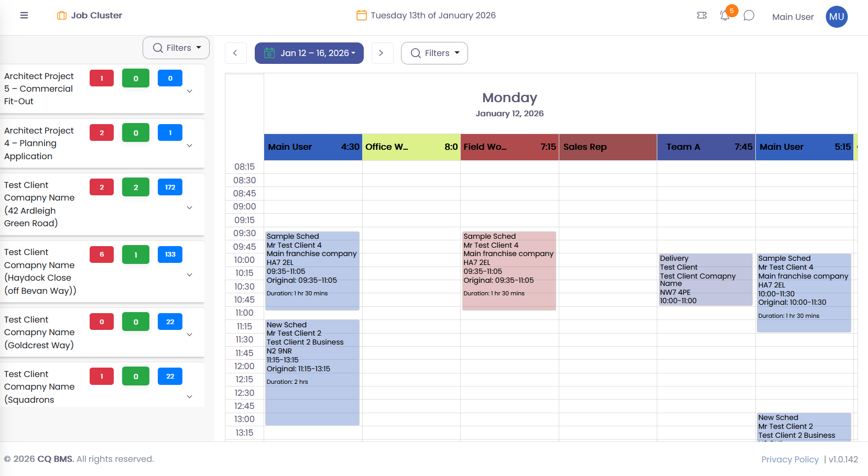Open the Filters dropdown above the calendar
This screenshot has width=868, height=476.
tap(434, 53)
